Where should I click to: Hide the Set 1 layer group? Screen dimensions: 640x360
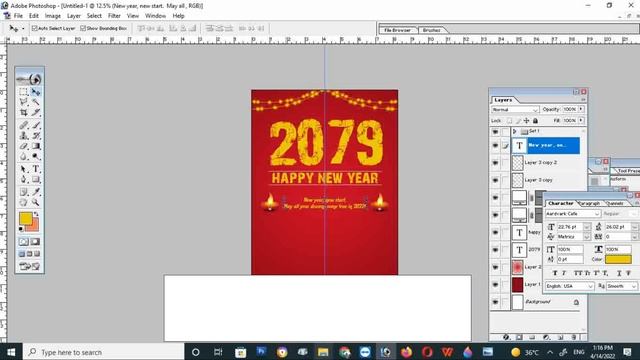click(495, 132)
